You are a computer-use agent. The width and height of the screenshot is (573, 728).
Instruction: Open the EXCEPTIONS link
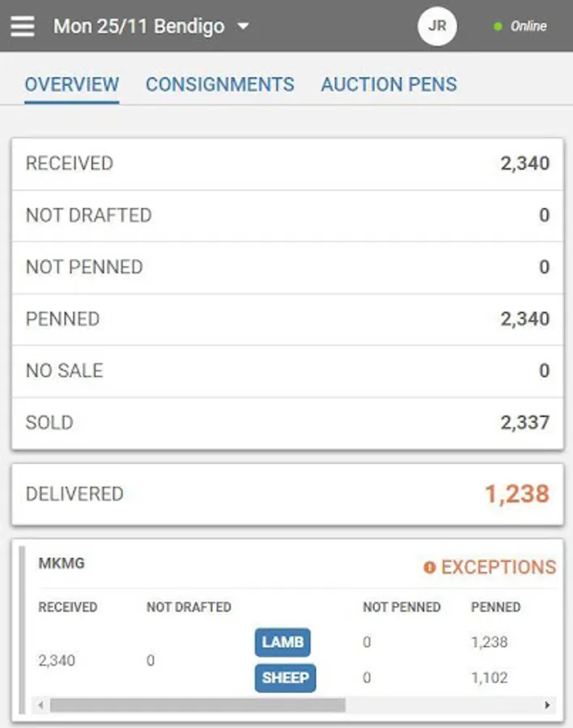pyautogui.click(x=490, y=567)
